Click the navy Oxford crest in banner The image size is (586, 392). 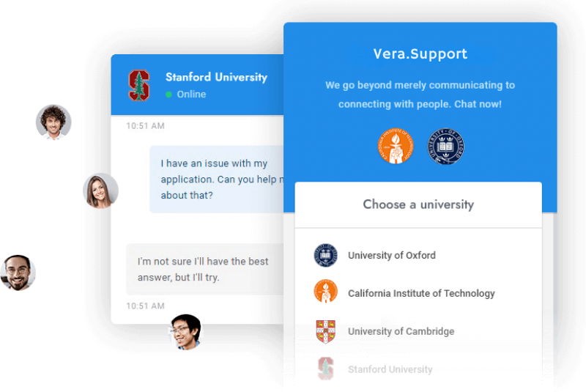tap(445, 146)
